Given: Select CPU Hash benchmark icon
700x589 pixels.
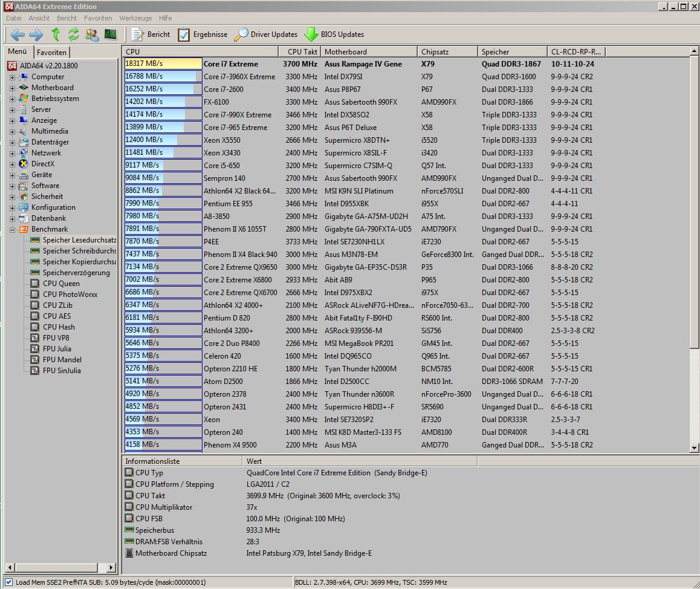Looking at the screenshot, I should tap(35, 327).
